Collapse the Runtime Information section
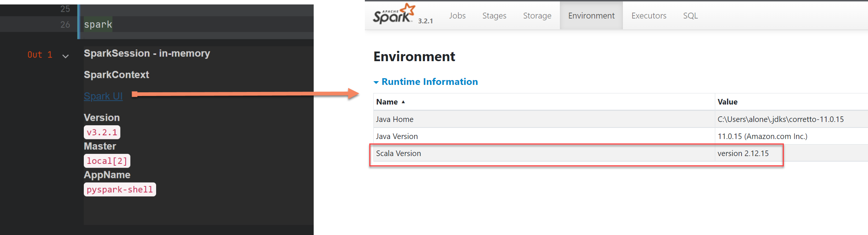868x235 pixels. coord(376,82)
